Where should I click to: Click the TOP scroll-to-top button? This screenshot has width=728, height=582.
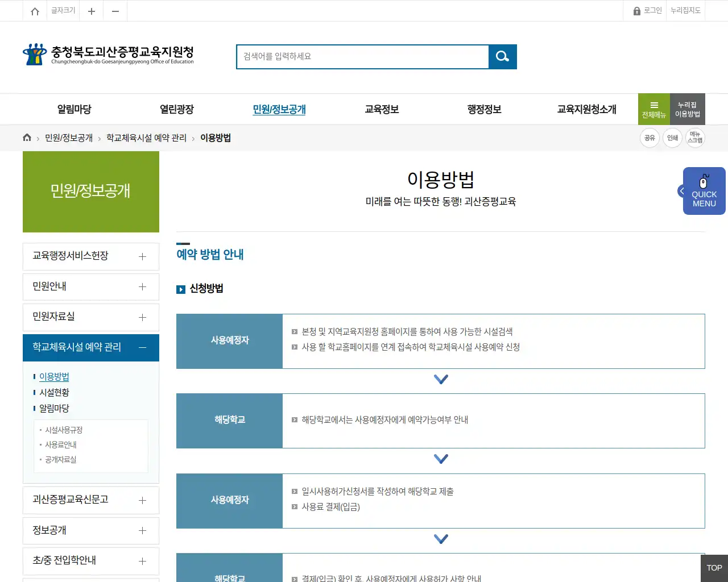point(714,568)
